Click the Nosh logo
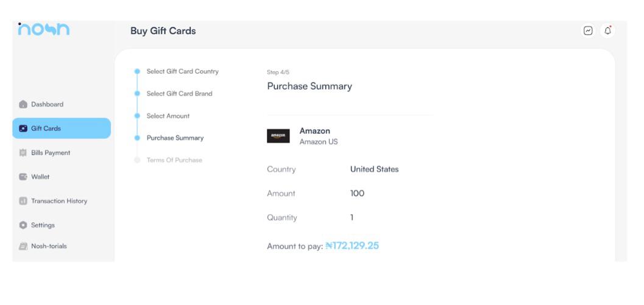 pyautogui.click(x=43, y=30)
